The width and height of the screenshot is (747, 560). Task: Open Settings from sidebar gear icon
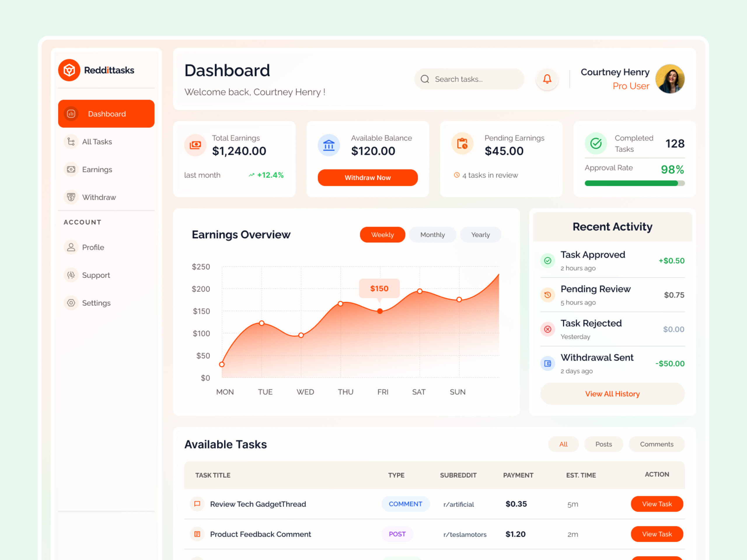tap(71, 303)
